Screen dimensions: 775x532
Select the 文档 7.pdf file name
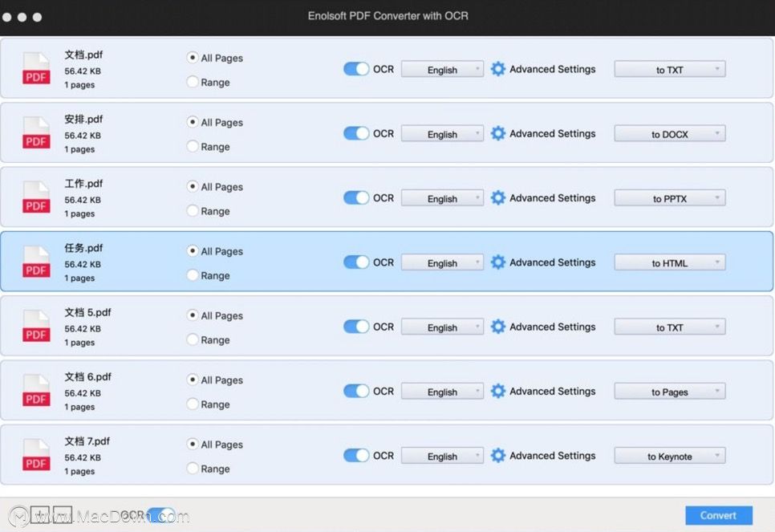[x=87, y=441]
